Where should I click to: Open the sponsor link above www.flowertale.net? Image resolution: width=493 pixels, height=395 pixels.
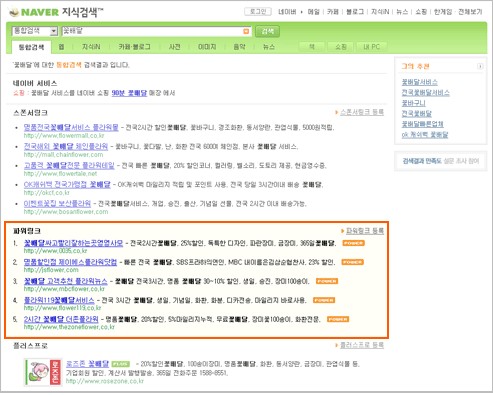point(69,165)
